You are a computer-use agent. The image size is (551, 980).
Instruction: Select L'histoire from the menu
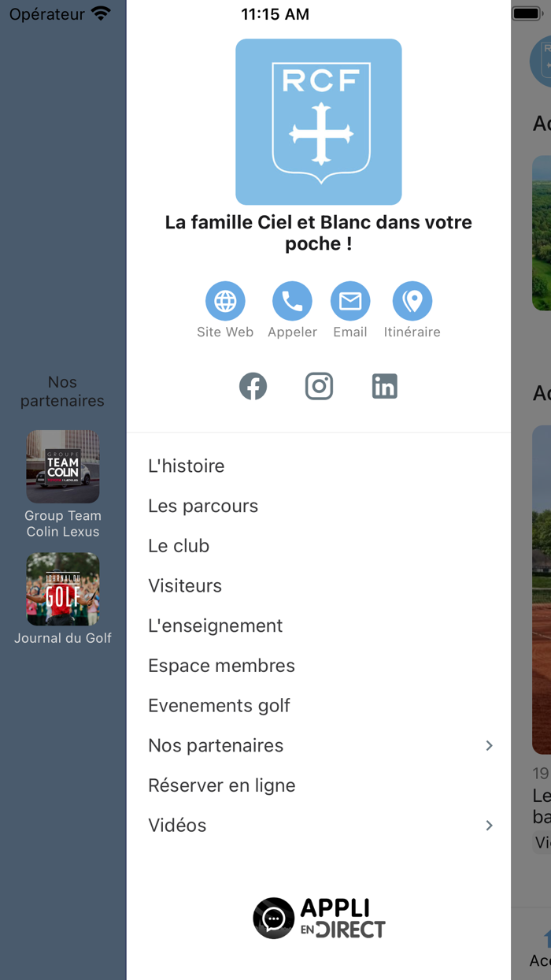tap(186, 466)
